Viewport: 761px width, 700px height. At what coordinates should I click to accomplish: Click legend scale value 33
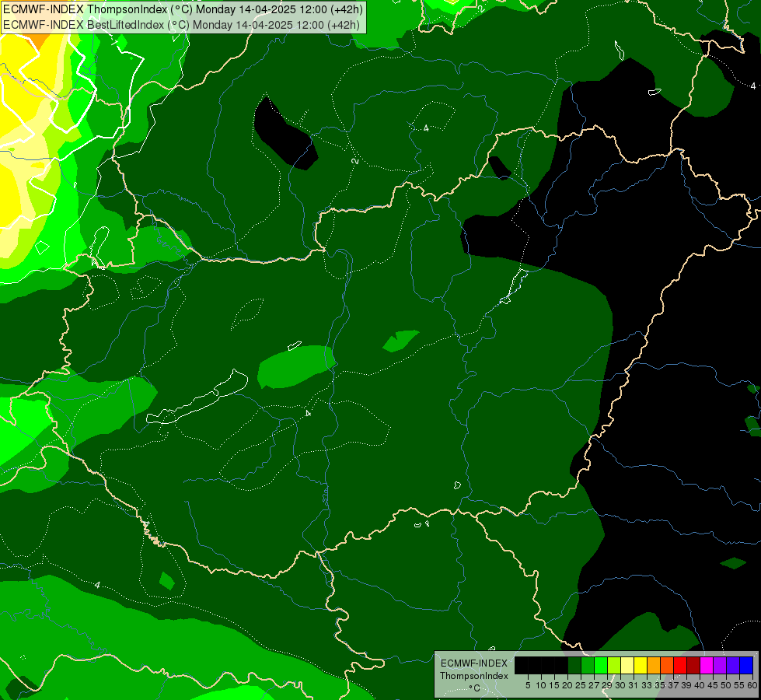coord(647,685)
